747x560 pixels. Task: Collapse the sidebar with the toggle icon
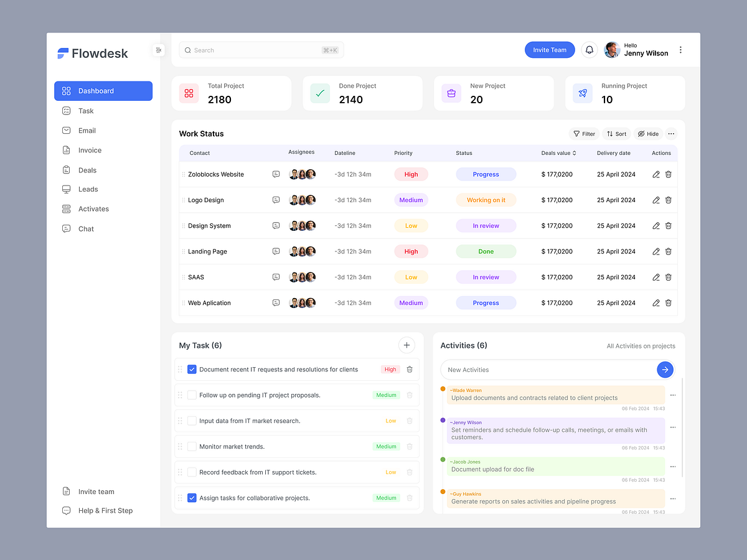(159, 50)
